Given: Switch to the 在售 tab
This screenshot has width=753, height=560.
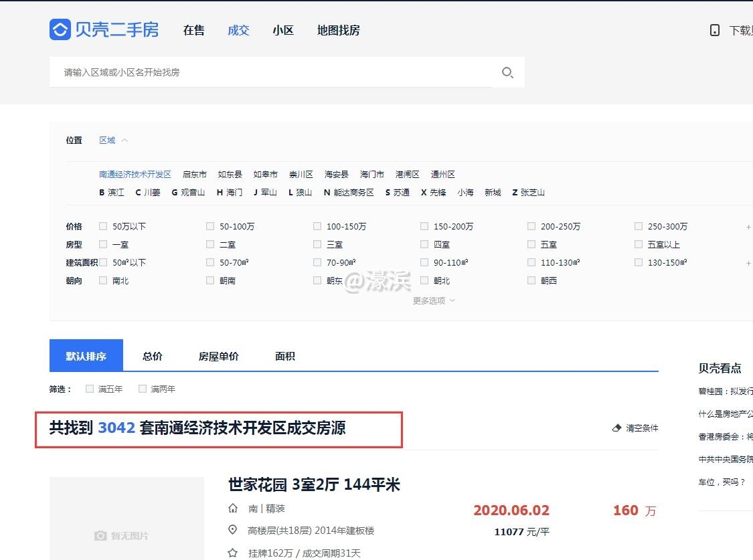Looking at the screenshot, I should 193,30.
